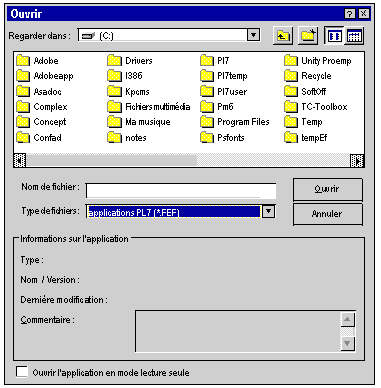Select the Drivers folder

(130, 61)
